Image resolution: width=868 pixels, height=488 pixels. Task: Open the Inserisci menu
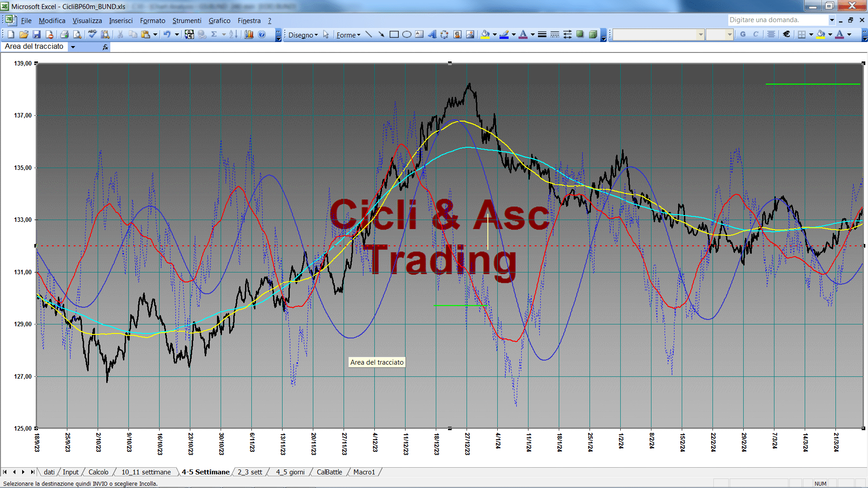coord(121,21)
